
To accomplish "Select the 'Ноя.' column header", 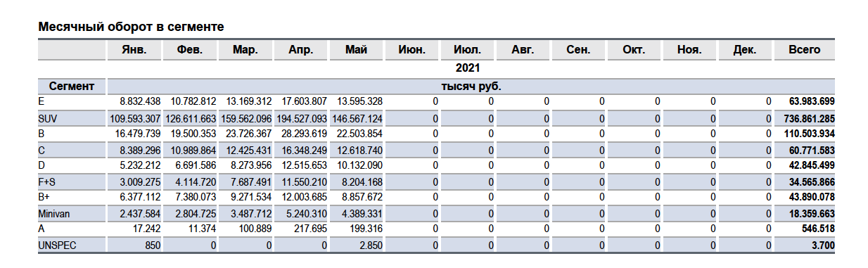I will [x=689, y=50].
